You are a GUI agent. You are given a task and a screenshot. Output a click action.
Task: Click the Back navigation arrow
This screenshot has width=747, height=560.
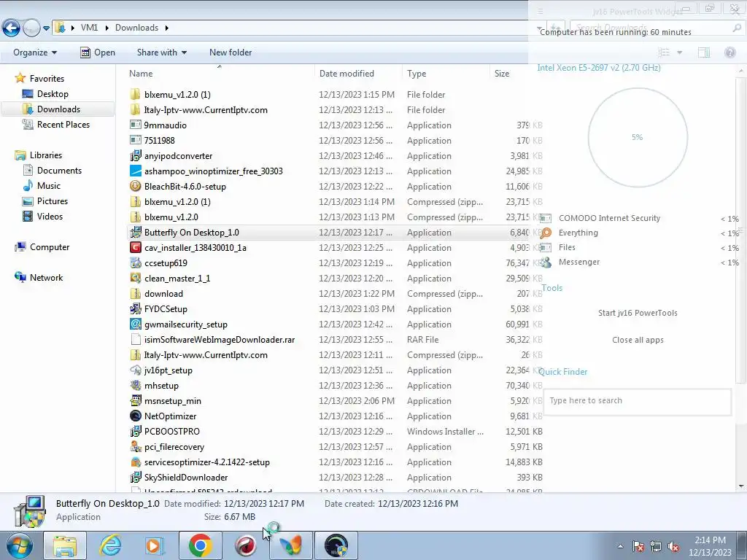pyautogui.click(x=12, y=28)
